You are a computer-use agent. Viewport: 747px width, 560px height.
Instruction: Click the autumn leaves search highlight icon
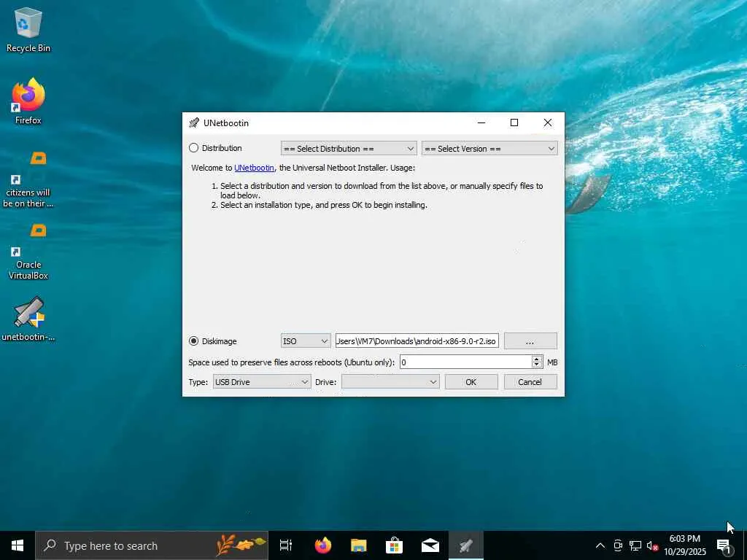[241, 545]
